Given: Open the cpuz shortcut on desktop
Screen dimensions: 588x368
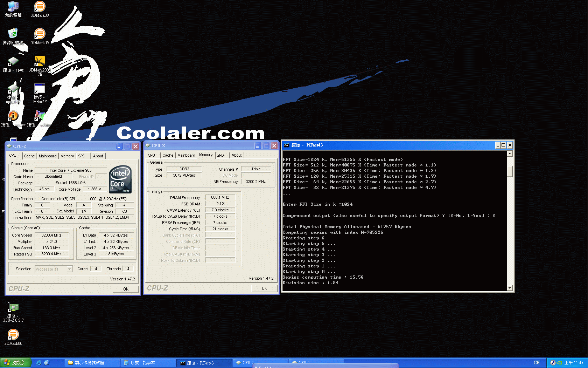Looking at the screenshot, I should click(13, 64).
